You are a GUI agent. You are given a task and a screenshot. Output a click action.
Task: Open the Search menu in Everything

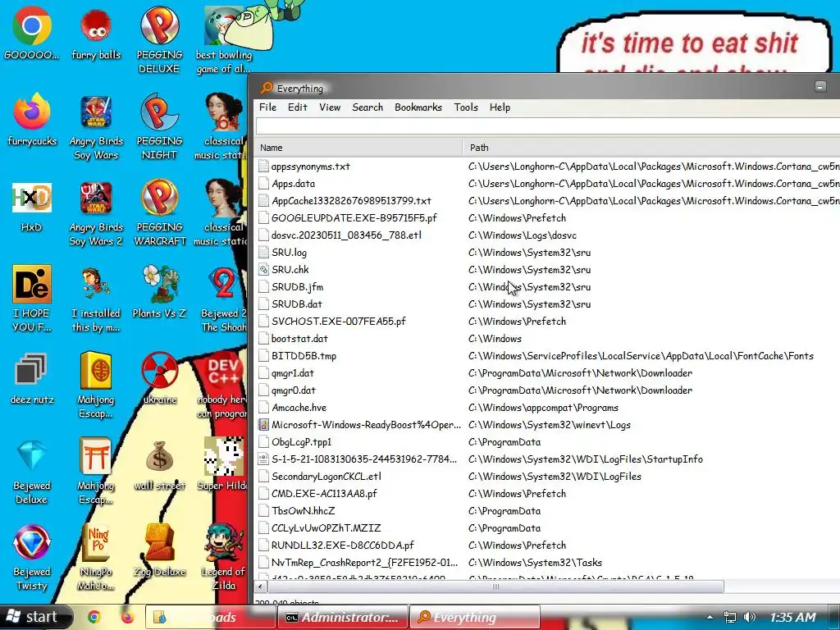click(367, 107)
